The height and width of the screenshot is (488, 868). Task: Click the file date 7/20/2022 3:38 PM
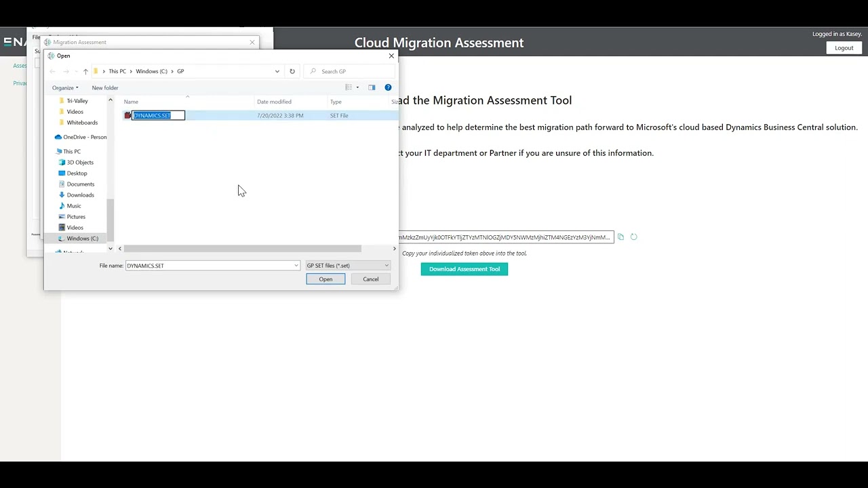280,115
